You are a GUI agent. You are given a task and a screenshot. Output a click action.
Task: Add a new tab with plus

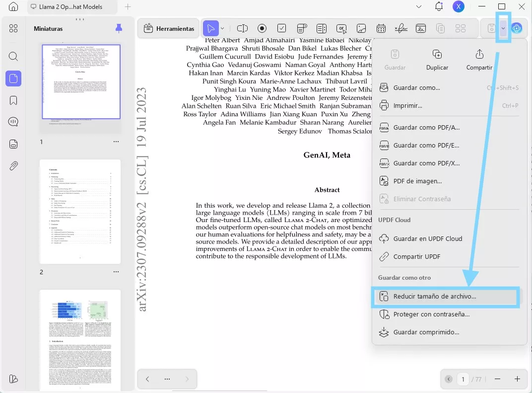pos(128,7)
